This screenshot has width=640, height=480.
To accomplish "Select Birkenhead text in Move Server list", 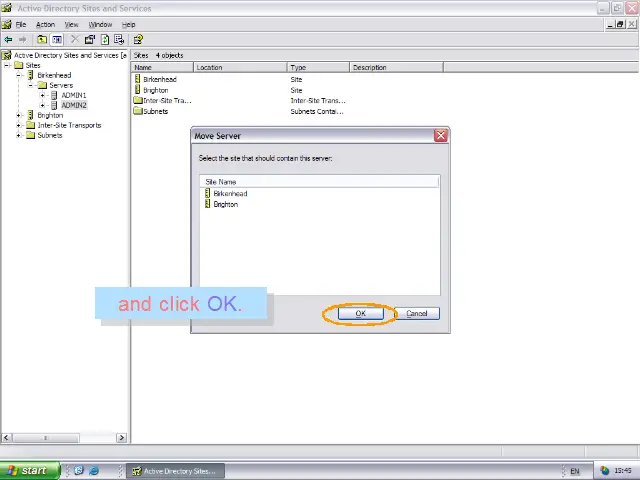I will (230, 193).
